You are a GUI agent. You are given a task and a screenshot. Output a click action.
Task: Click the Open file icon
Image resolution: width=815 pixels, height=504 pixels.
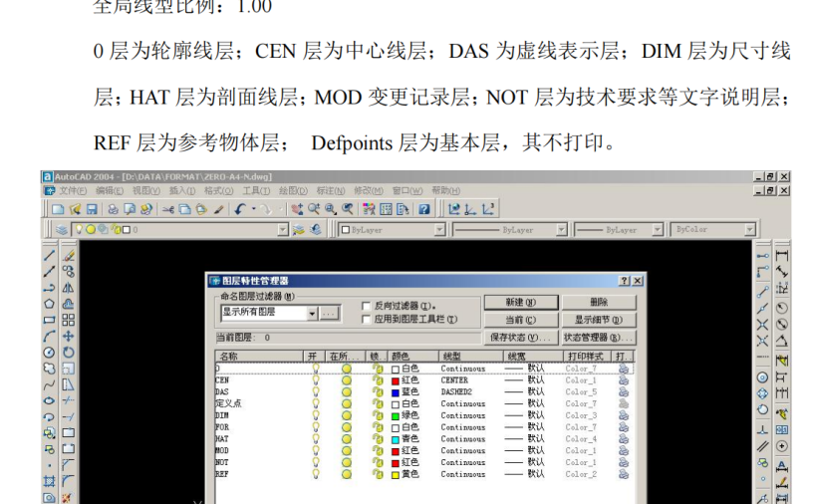click(76, 209)
